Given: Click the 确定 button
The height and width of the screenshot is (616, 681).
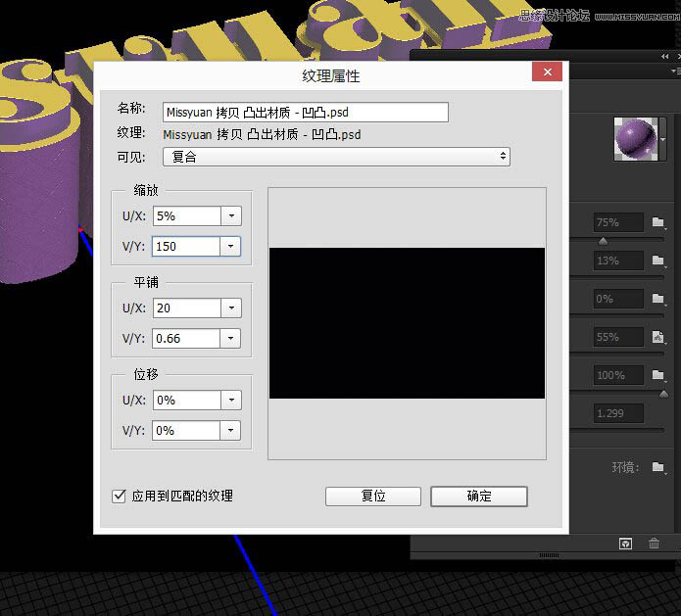Looking at the screenshot, I should [479, 497].
